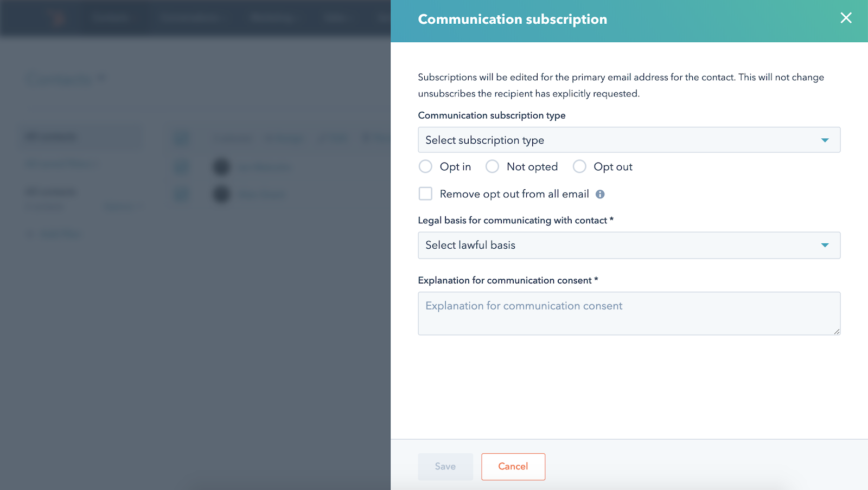The width and height of the screenshot is (868, 490).
Task: Click the Save button
Action: tap(445, 467)
